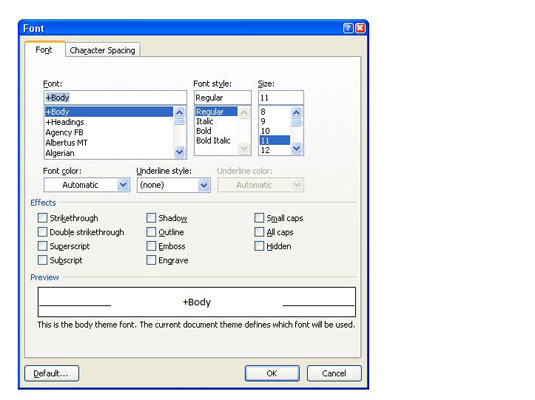
Task: Click the OK button
Action: click(x=272, y=373)
